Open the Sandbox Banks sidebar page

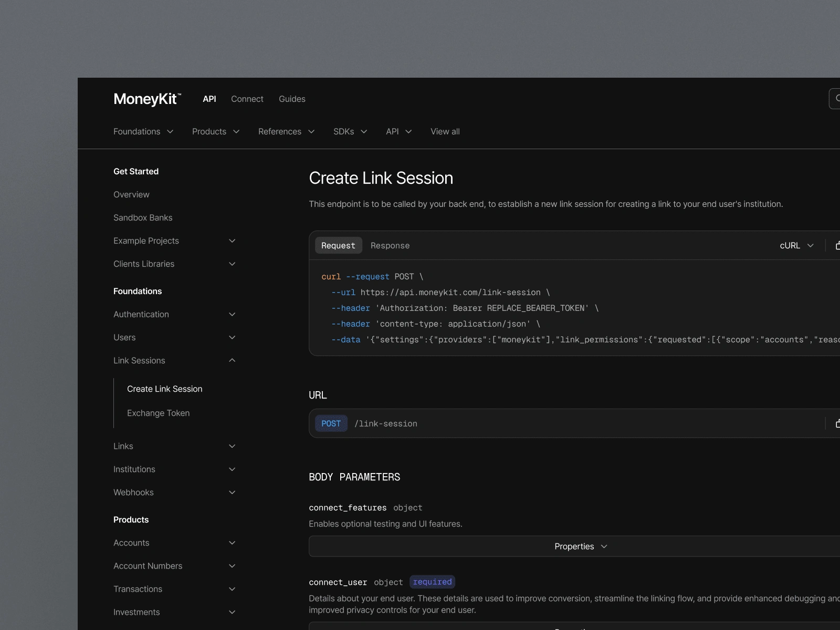point(143,217)
